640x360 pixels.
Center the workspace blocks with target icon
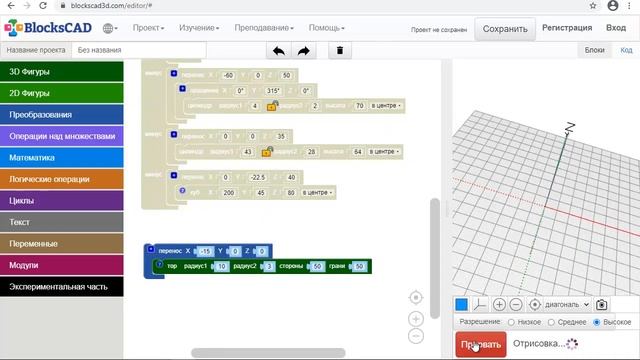coord(416,298)
